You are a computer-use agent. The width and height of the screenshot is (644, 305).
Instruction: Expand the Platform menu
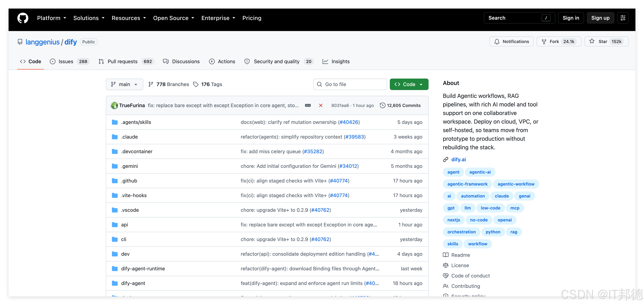pos(52,18)
